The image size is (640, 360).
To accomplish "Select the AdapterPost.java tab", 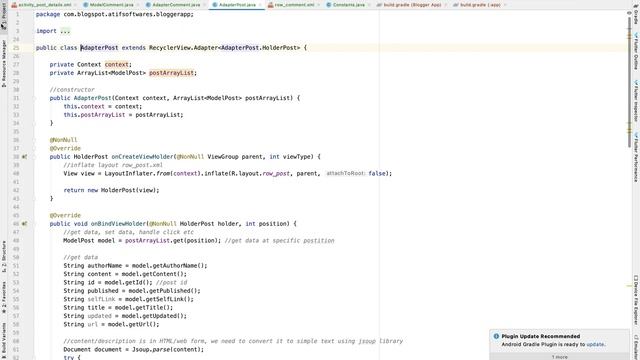I will tap(237, 5).
